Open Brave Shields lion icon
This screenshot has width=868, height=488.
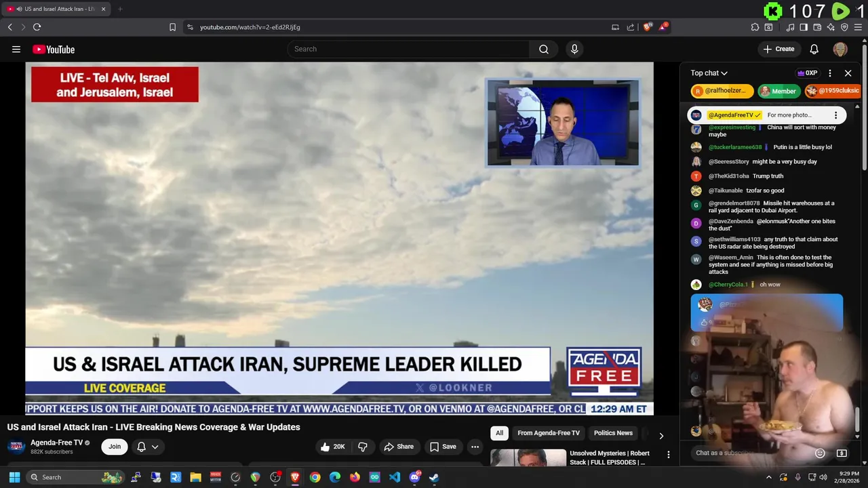[648, 27]
